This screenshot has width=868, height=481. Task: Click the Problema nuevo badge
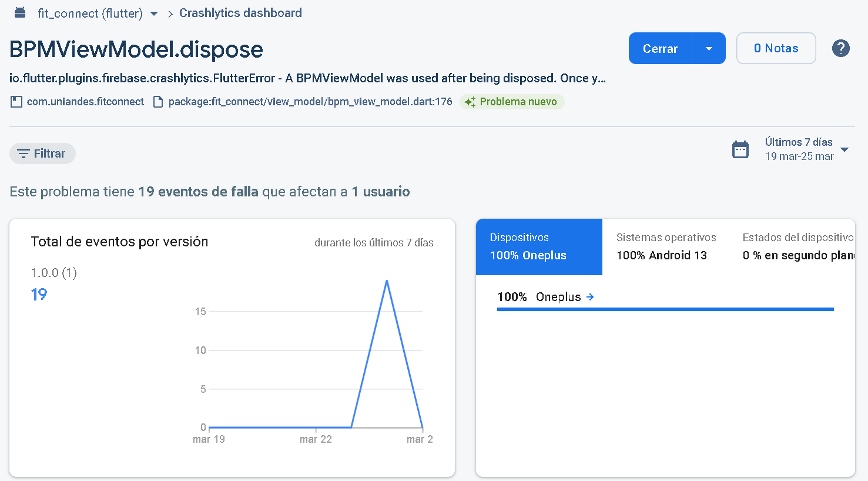[x=512, y=102]
